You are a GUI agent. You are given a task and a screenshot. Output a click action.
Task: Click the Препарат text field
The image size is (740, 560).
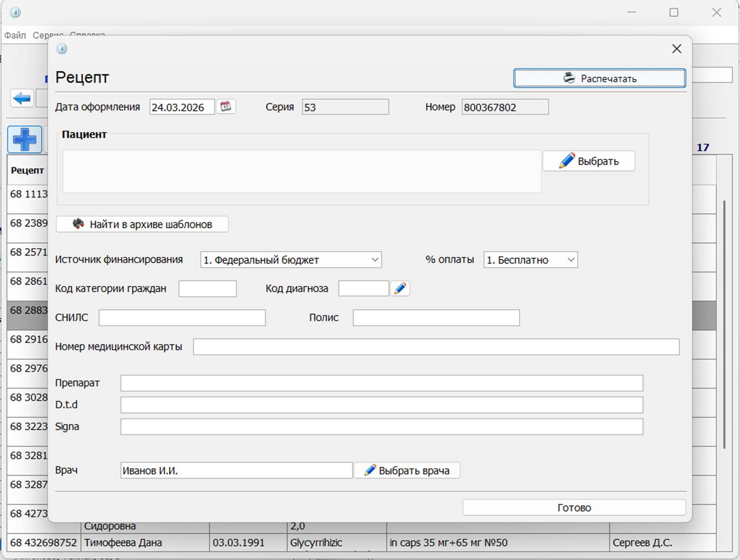(x=382, y=383)
